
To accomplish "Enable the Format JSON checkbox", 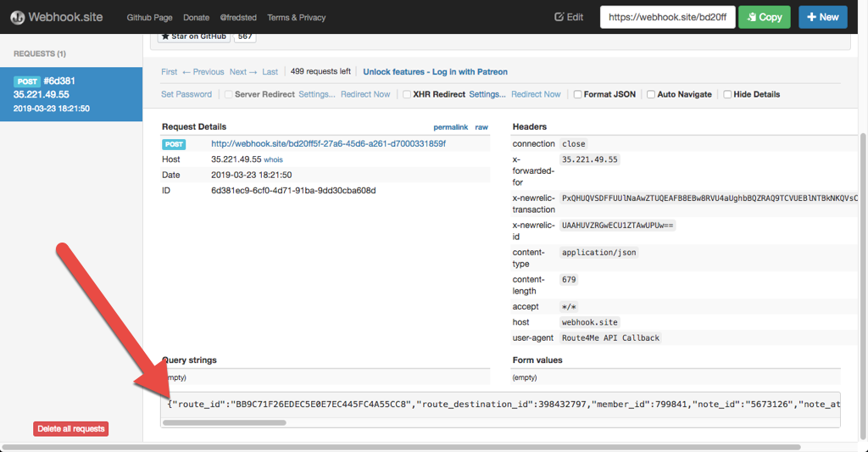I will 578,95.
